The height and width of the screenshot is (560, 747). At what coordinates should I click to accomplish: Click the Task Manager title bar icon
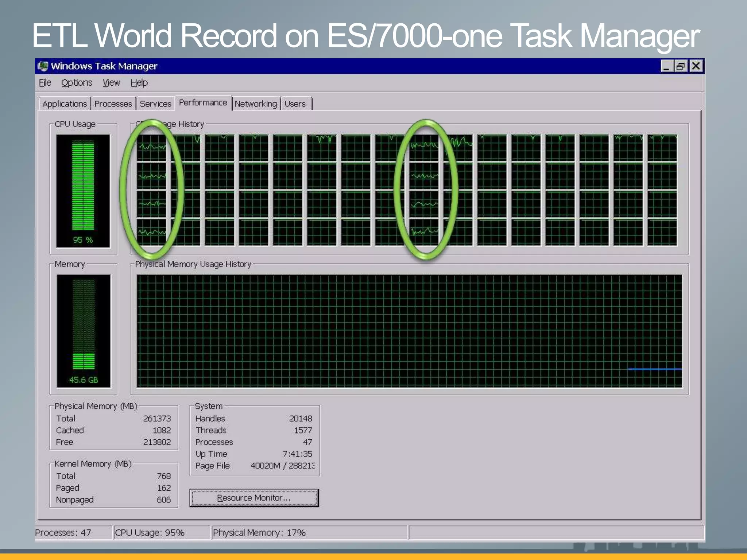pos(43,66)
